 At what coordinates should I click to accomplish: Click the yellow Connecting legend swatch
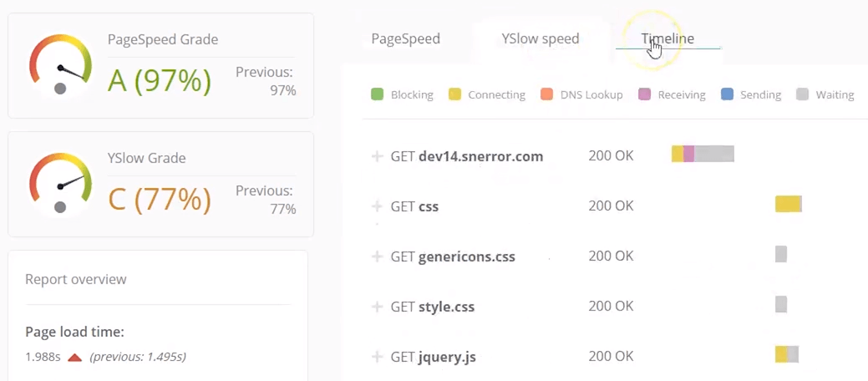[454, 94]
